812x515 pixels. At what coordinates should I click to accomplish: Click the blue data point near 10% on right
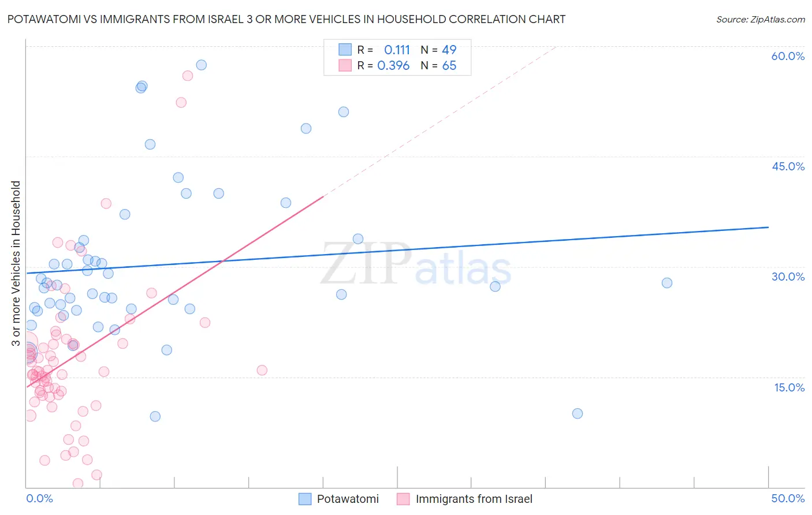(578, 413)
